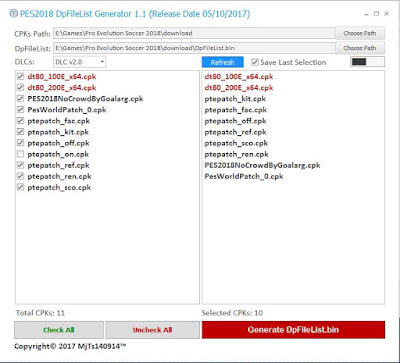Screen dimensions: 400x363
Task: Uncheck ptepatch_off.cpk checkbox
Action: tap(21, 143)
